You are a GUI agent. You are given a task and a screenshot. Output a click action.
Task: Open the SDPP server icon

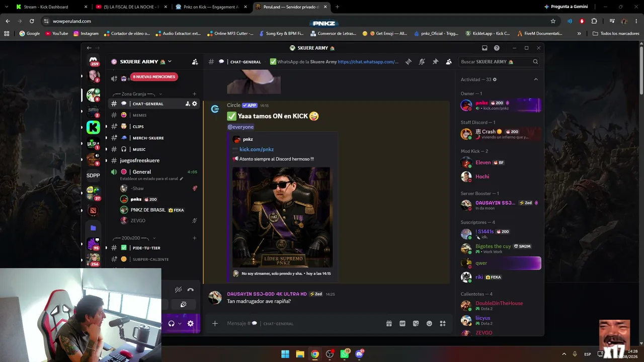pos(93,175)
